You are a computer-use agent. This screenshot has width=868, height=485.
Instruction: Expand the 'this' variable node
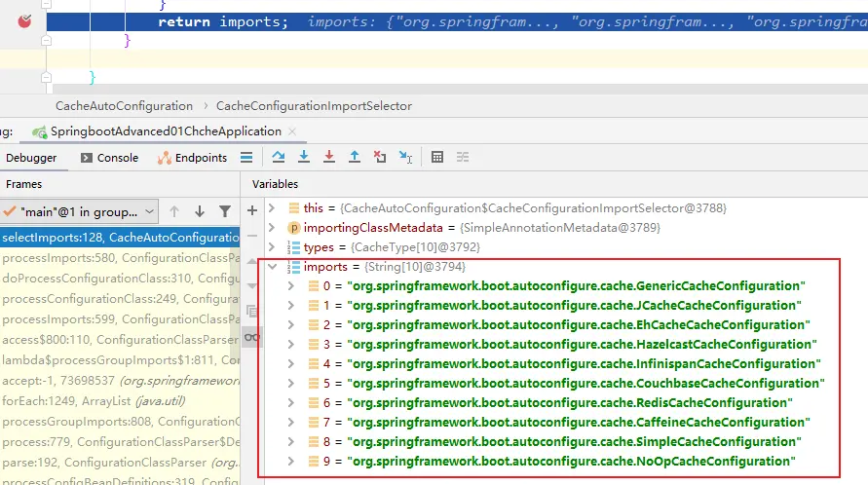pyautogui.click(x=272, y=208)
